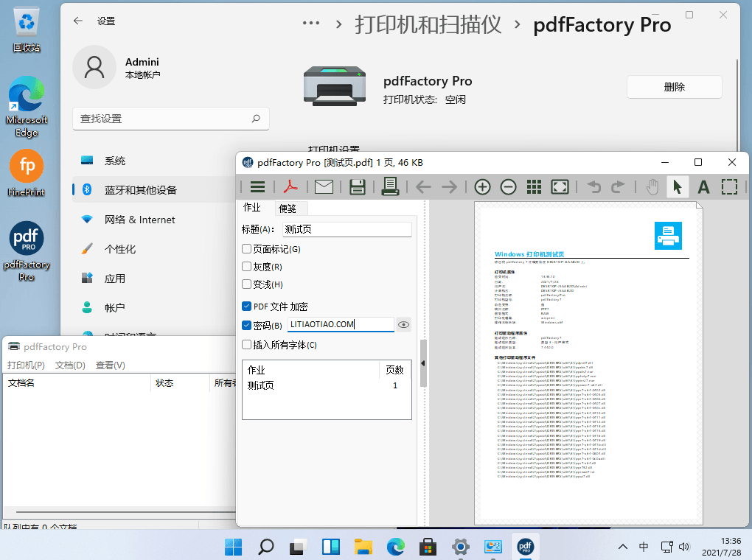Viewport: 752px width, 560px height.
Task: Click the 文档名 column header
Action: (77, 383)
